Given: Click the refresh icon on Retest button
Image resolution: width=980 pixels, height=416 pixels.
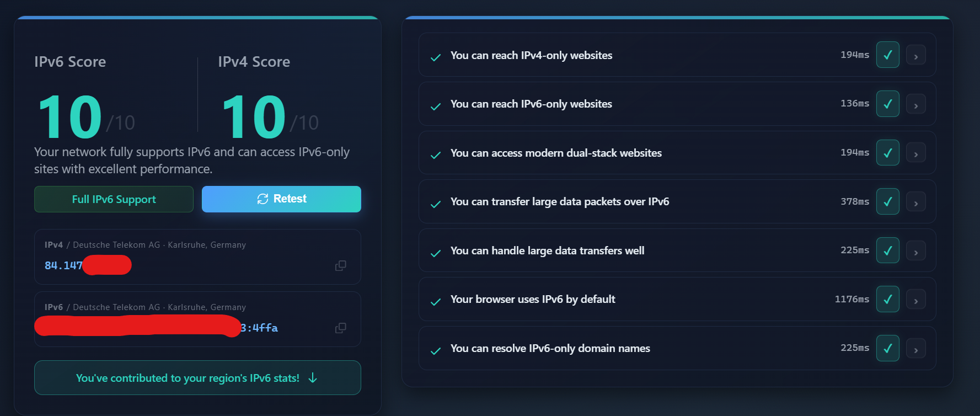Looking at the screenshot, I should point(263,199).
